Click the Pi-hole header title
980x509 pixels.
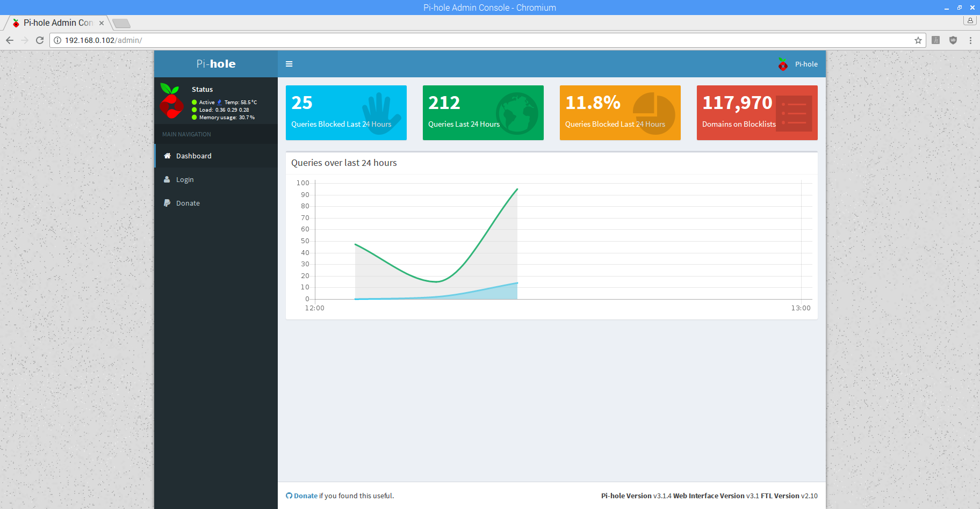coord(216,64)
